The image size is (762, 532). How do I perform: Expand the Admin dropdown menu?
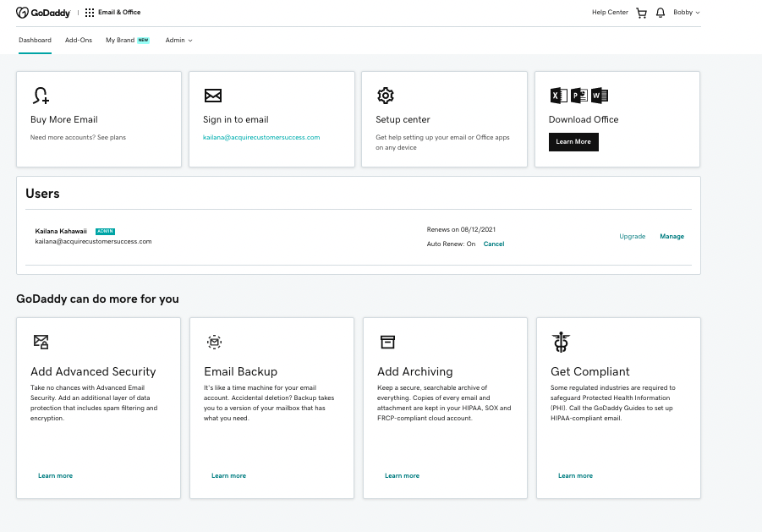178,41
